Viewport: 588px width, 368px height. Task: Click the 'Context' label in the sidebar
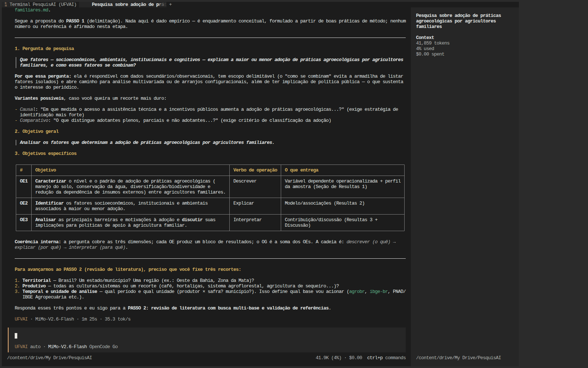click(425, 38)
